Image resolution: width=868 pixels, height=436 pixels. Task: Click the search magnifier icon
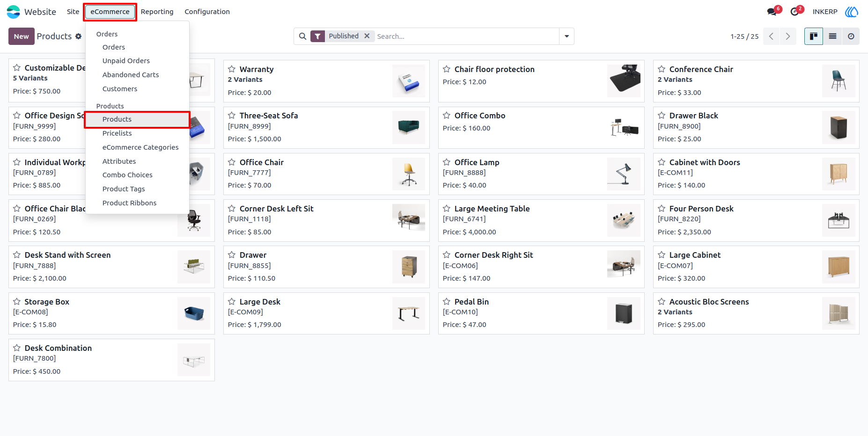click(303, 36)
